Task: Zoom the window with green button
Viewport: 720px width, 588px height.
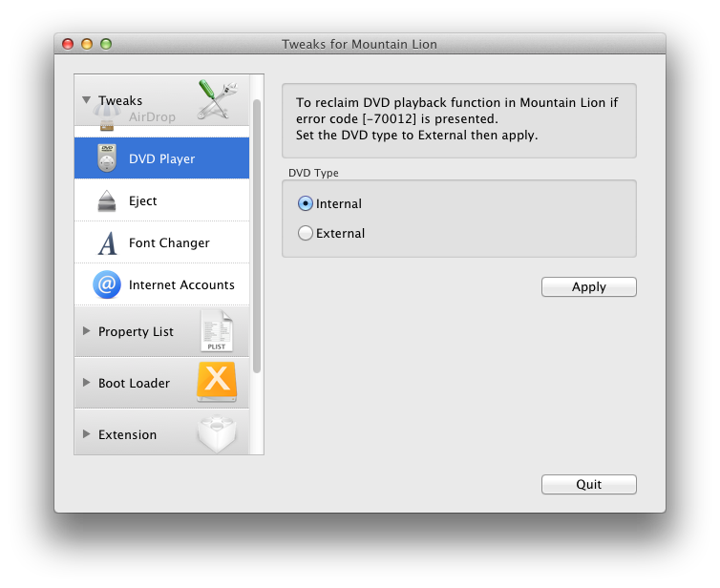Action: [106, 44]
